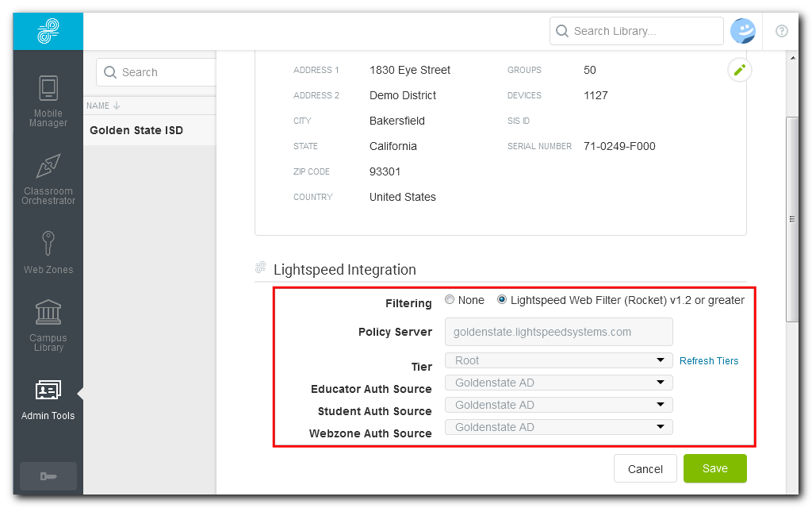The height and width of the screenshot is (508, 812).
Task: Click the Cancel button
Action: pos(645,468)
